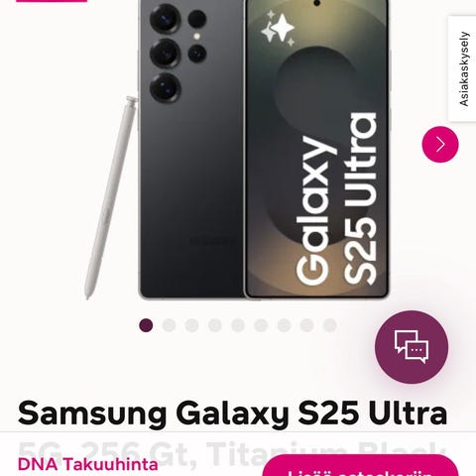The image size is (476, 476).
Task: Select the sixth carousel dot
Action: pos(261,325)
